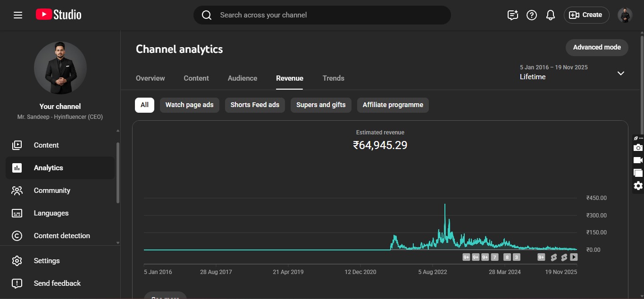Switch to the Audience tab

tap(243, 78)
